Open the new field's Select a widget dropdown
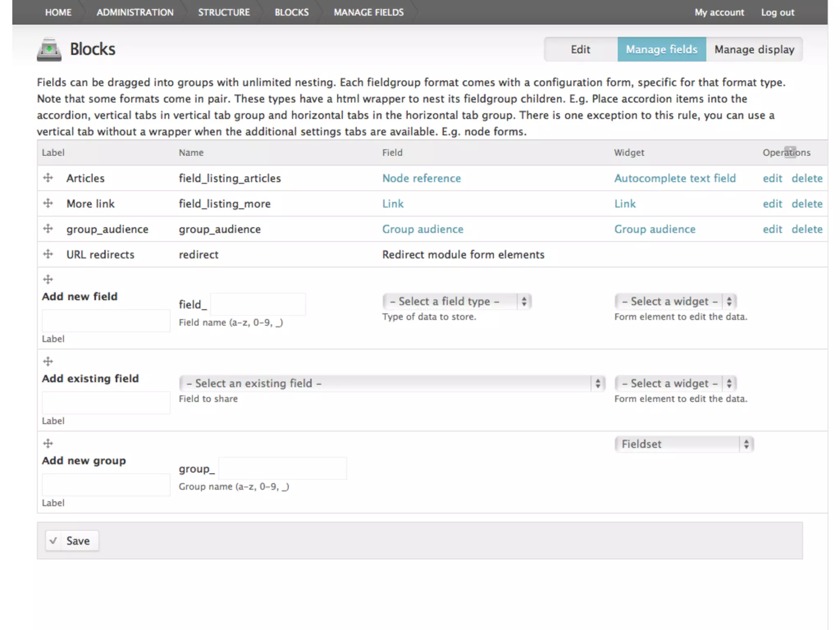840x630 pixels. coord(676,301)
